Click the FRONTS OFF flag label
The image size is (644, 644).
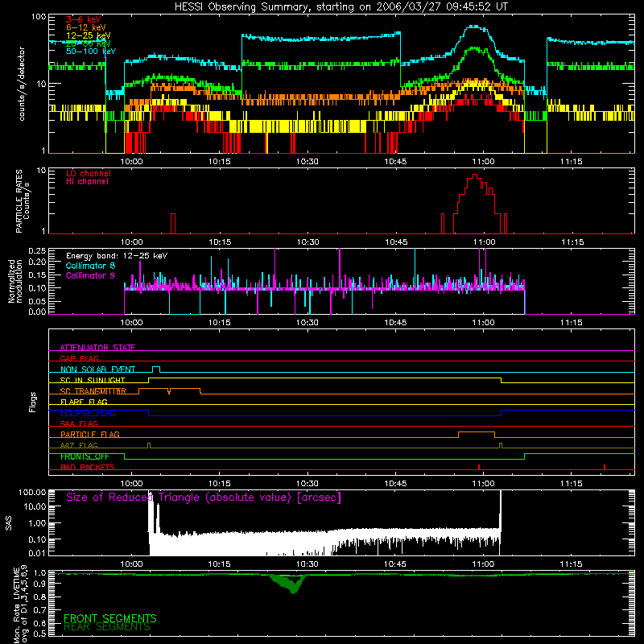pos(85,456)
